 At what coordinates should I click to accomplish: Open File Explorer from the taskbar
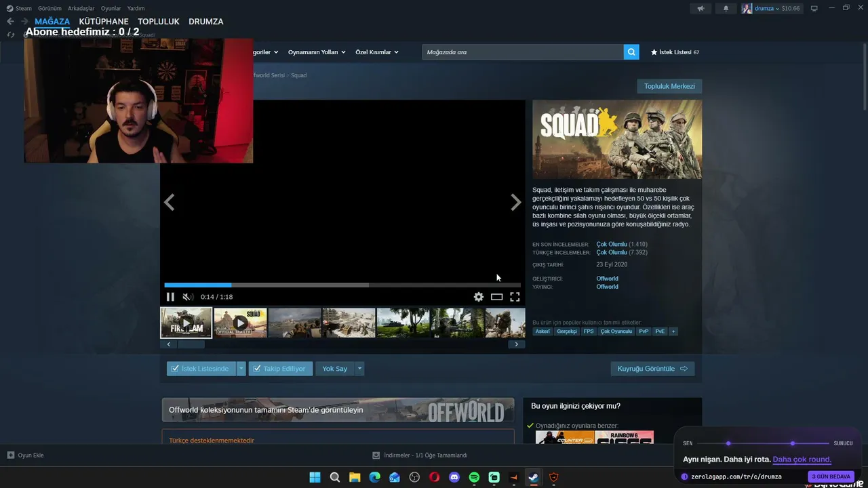[355, 477]
